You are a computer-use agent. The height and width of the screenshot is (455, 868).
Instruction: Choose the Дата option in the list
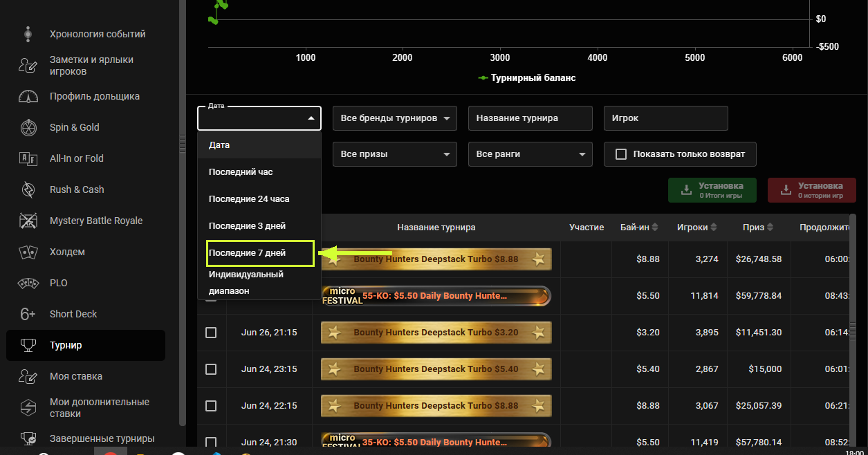tap(259, 145)
